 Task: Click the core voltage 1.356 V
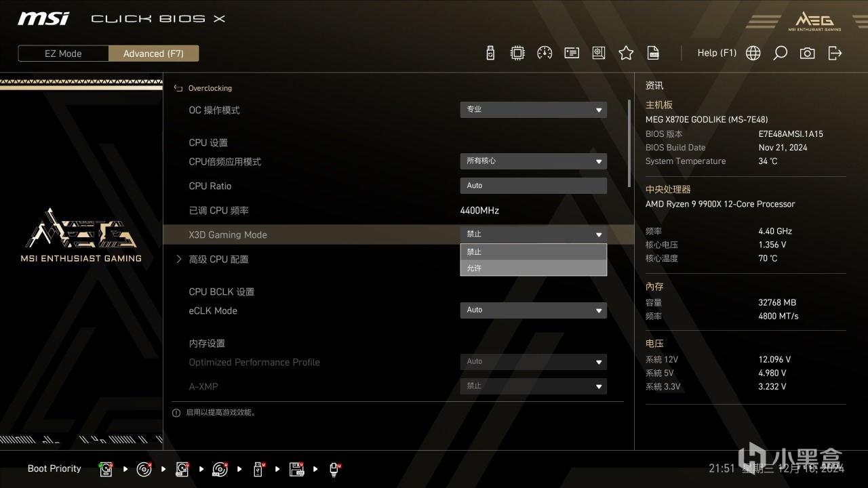click(772, 245)
